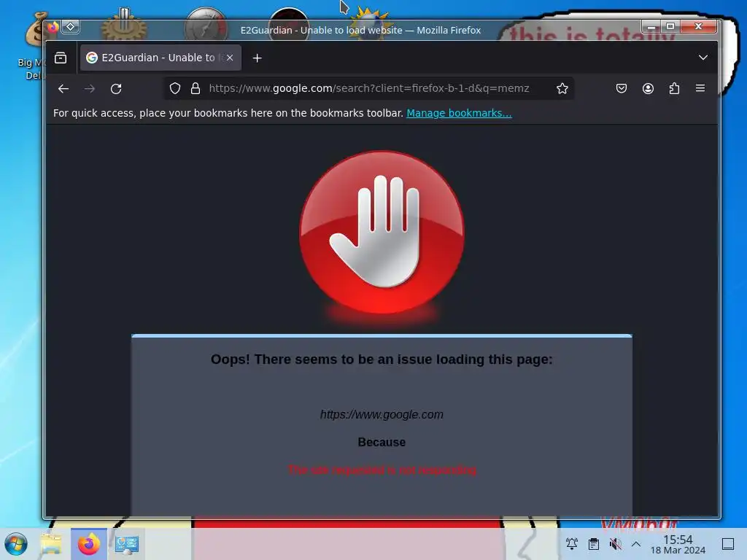Open the Extensions puzzle icon
This screenshot has height=560, width=747.
pyautogui.click(x=674, y=88)
